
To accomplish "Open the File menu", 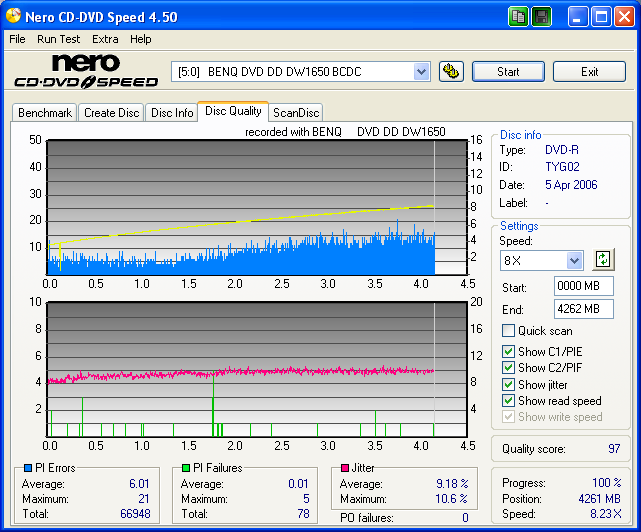I will [17, 39].
